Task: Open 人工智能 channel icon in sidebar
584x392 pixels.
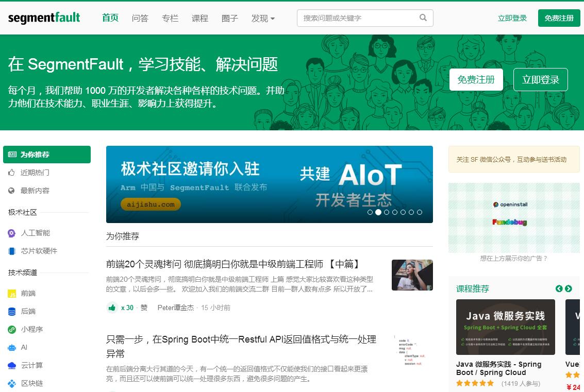Action: coord(12,233)
